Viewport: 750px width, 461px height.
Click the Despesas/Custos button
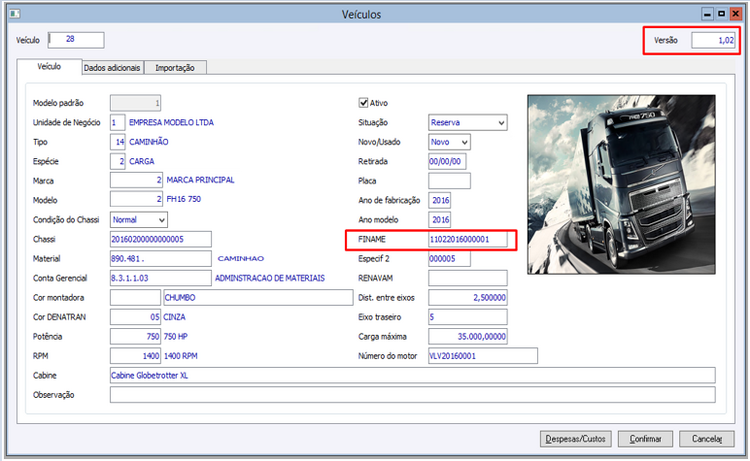coord(576,439)
